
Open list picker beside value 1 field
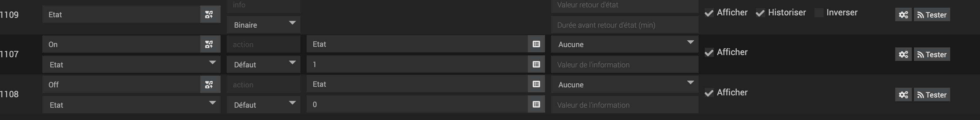[x=536, y=64]
